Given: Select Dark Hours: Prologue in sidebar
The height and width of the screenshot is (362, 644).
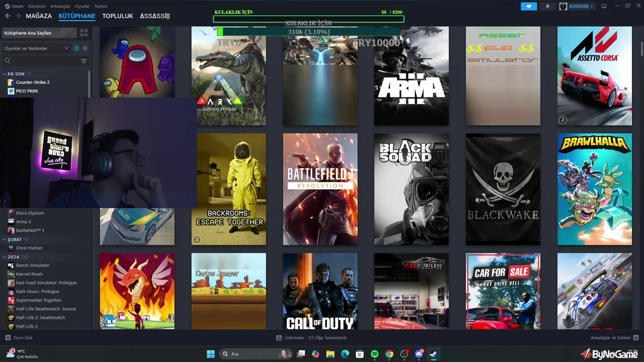Looking at the screenshot, I should coord(37,292).
